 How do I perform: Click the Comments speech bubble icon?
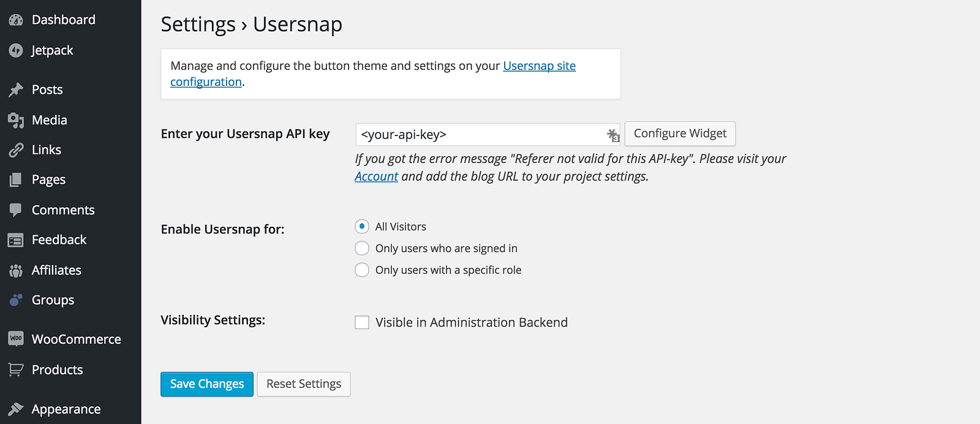tap(16, 210)
